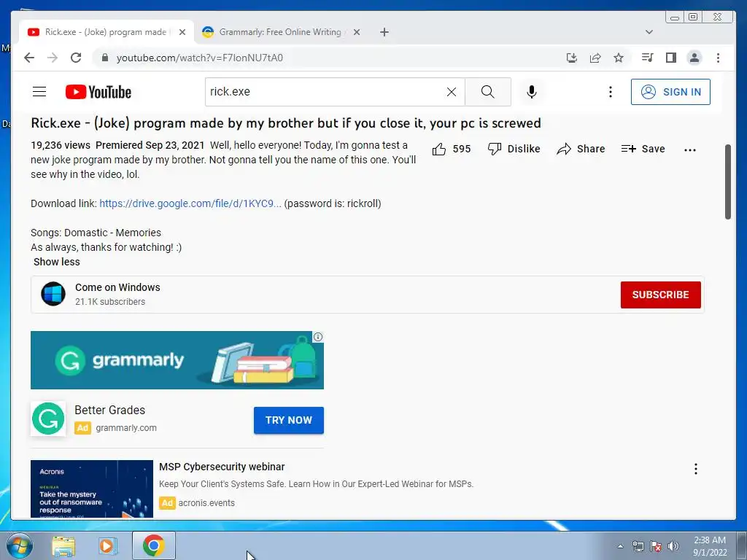Launch Windows Media Player from taskbar
The width and height of the screenshot is (747, 560).
[x=108, y=545]
